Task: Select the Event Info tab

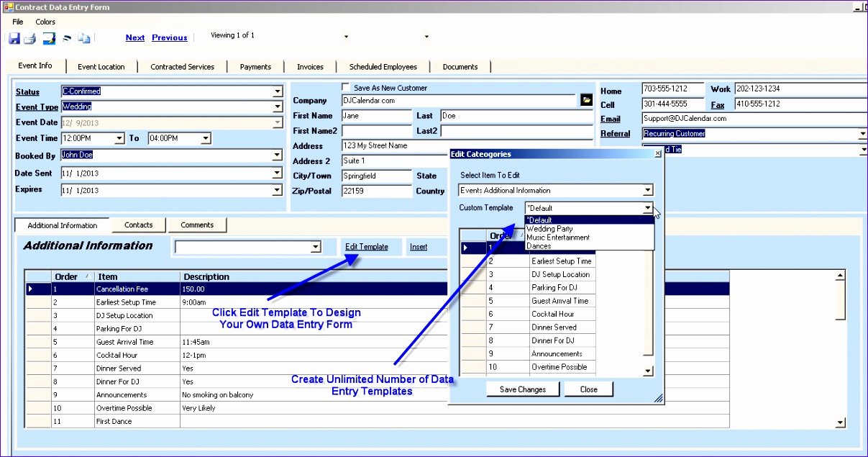Action: pyautogui.click(x=35, y=65)
